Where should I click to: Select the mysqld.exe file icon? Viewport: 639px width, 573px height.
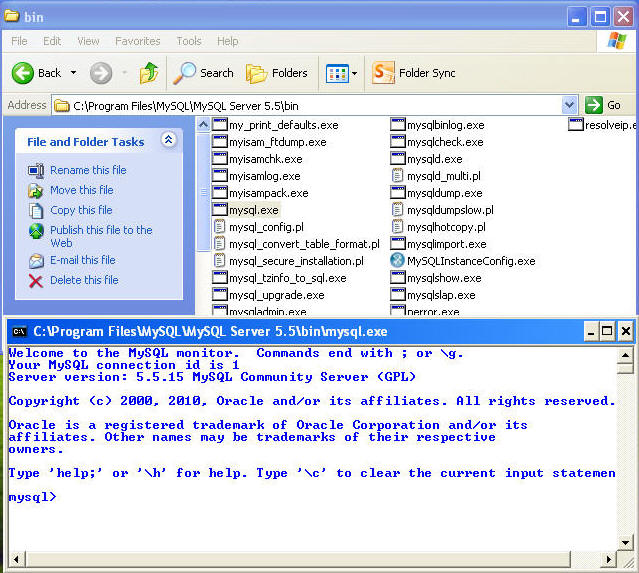coord(398,159)
